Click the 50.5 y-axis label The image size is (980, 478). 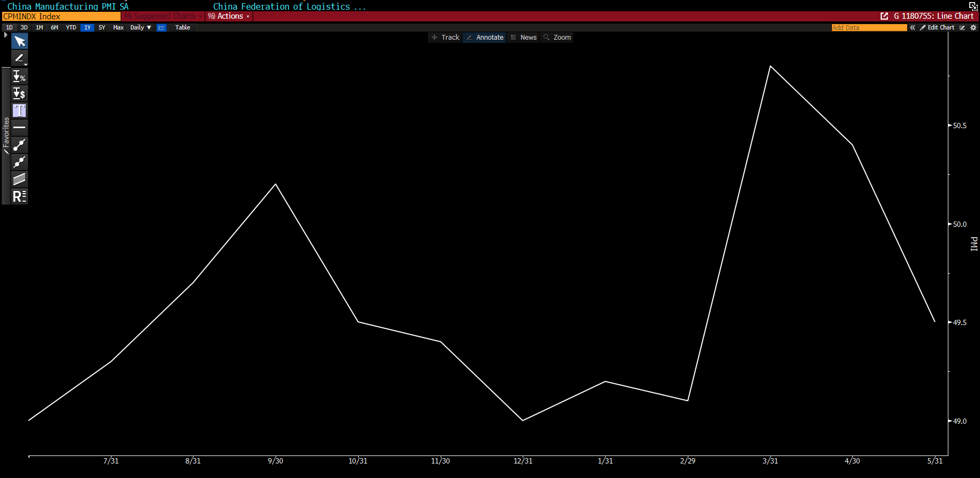pyautogui.click(x=960, y=126)
